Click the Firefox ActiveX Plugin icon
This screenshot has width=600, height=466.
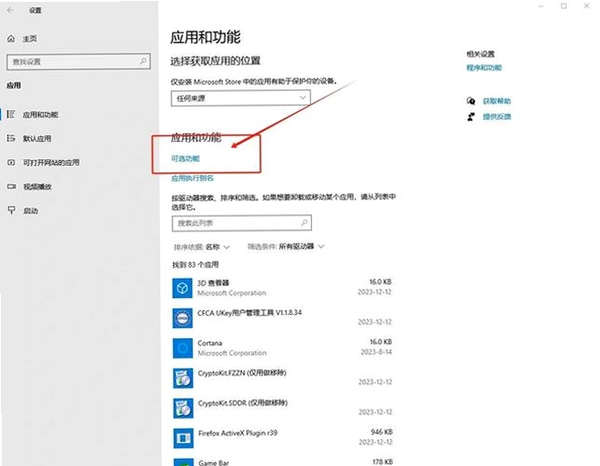[183, 438]
